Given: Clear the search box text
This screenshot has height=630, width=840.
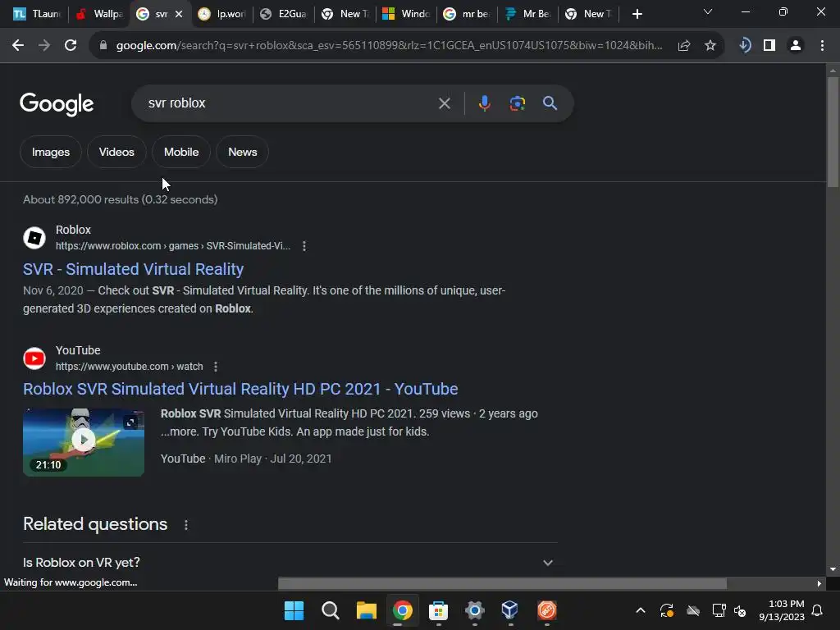Looking at the screenshot, I should tap(444, 103).
